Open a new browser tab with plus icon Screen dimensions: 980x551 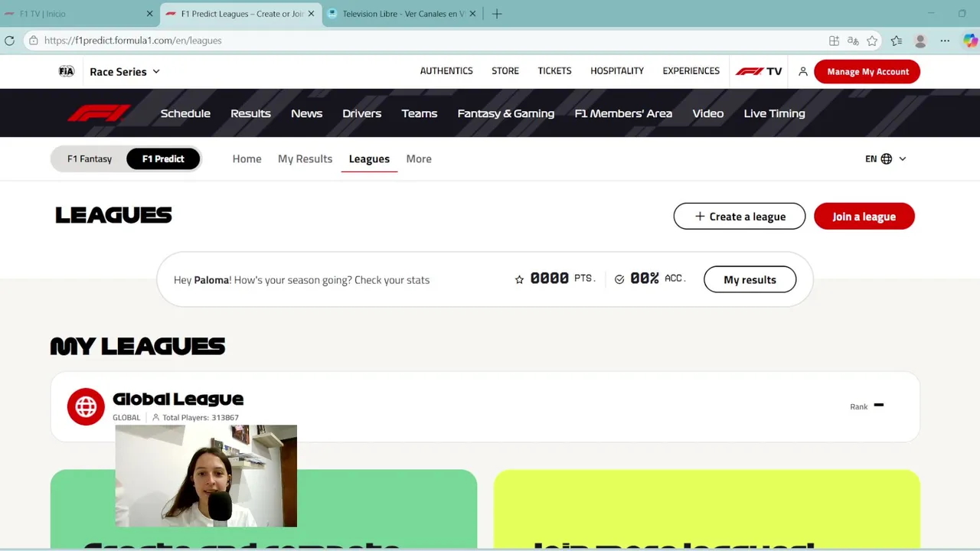pyautogui.click(x=497, y=14)
